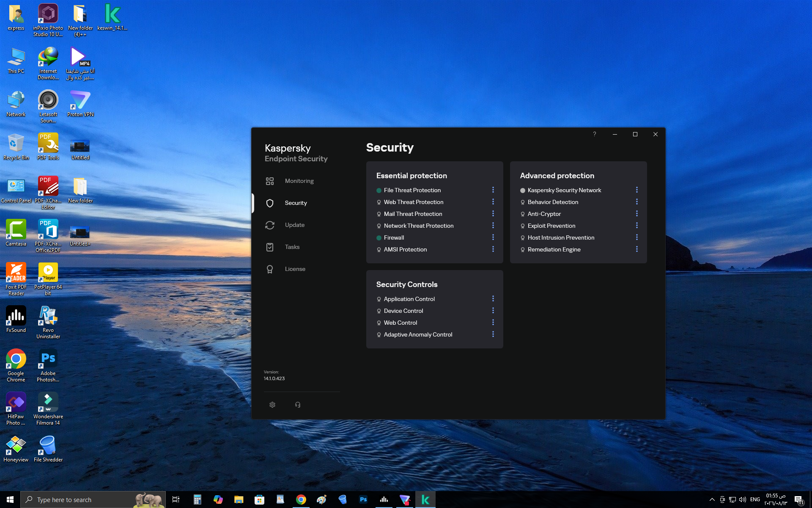This screenshot has height=508, width=812.
Task: Open HitPaw Photo desktop shortcut
Action: 16,409
